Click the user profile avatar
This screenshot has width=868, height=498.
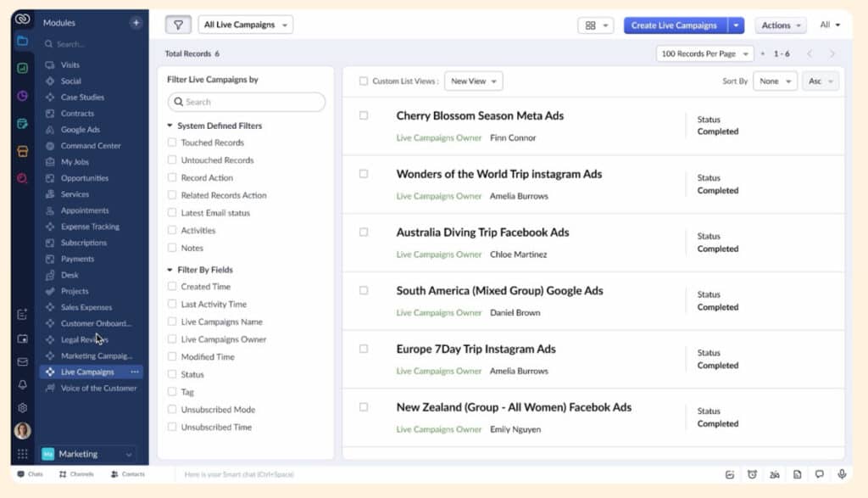click(23, 431)
